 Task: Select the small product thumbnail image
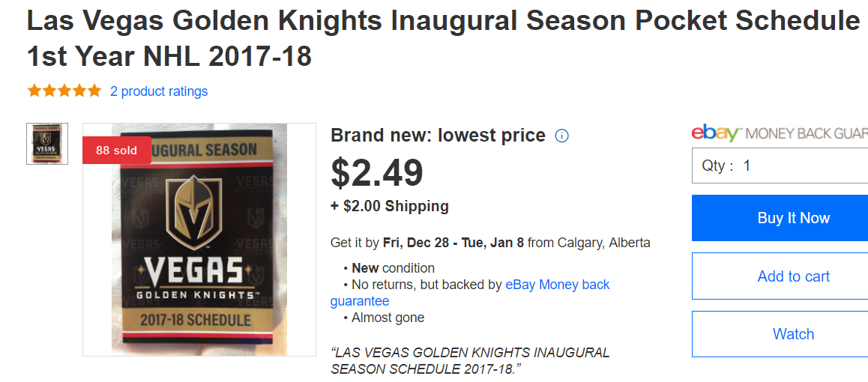point(47,144)
